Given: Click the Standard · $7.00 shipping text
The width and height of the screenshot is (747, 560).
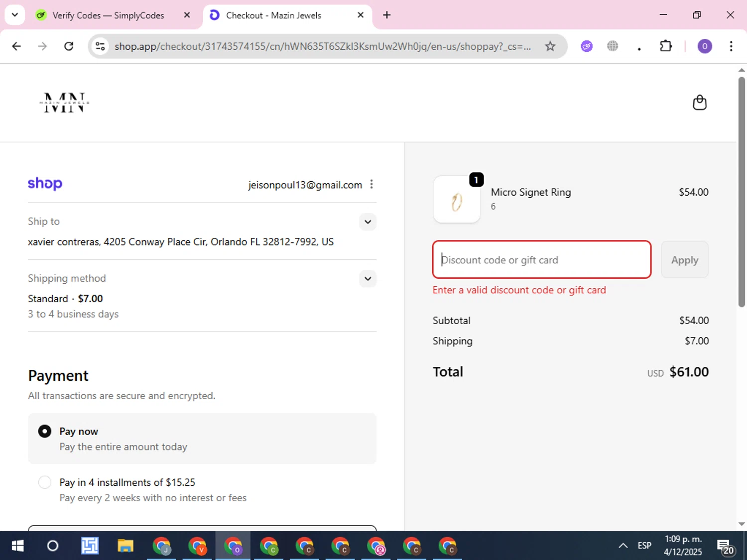Looking at the screenshot, I should 65,299.
